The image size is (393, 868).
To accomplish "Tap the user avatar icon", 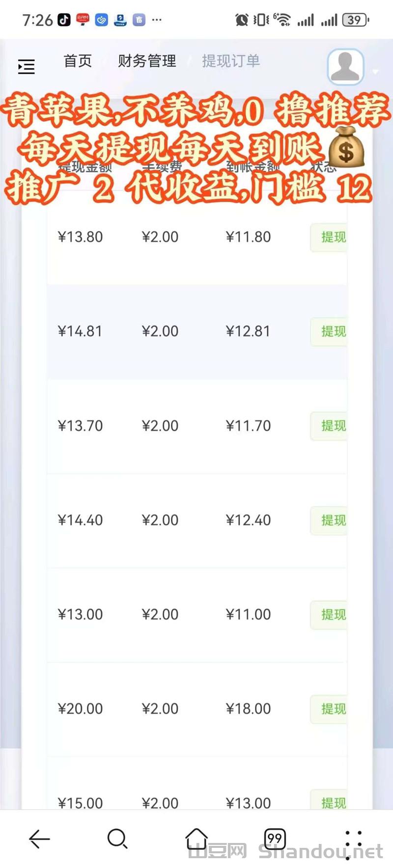I will [x=345, y=66].
